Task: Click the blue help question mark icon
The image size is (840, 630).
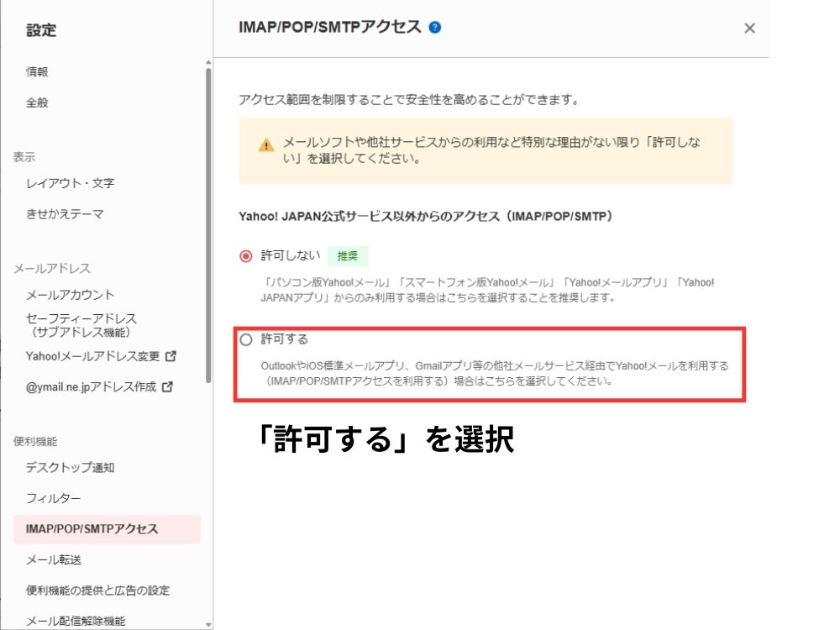Action: (x=434, y=28)
